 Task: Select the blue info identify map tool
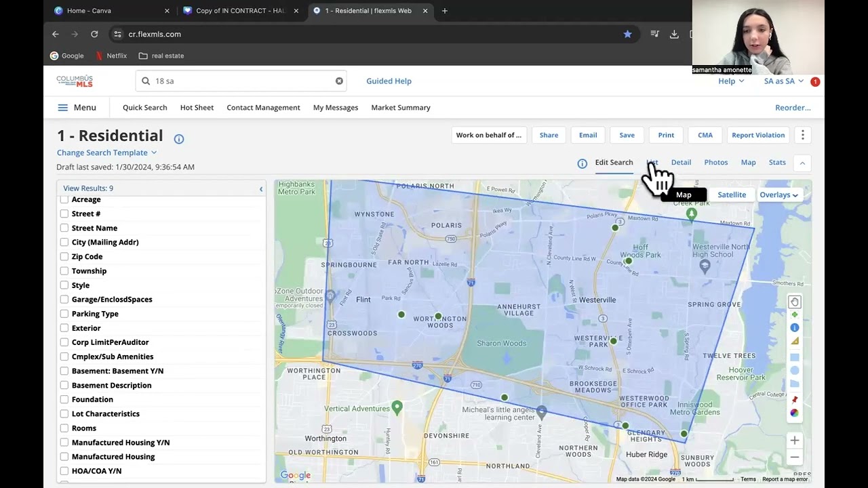click(795, 327)
